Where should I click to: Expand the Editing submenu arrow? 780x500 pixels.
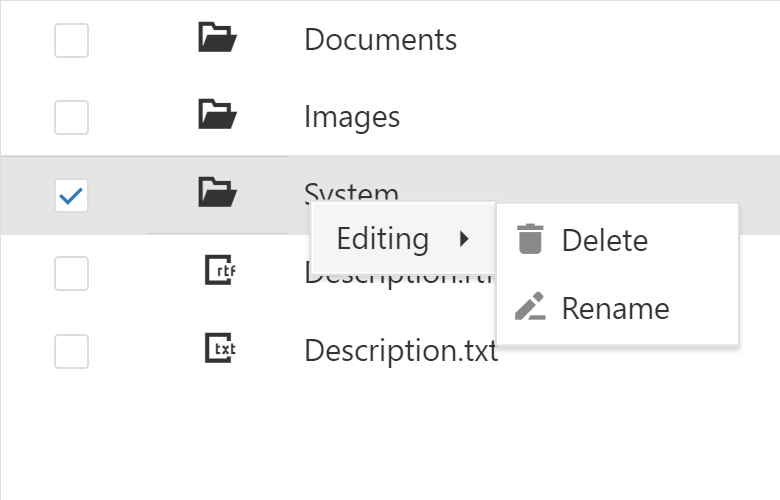[x=464, y=239]
